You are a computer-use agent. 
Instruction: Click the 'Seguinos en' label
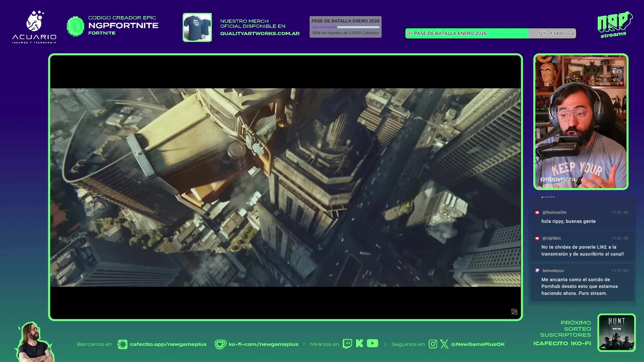pos(408,344)
